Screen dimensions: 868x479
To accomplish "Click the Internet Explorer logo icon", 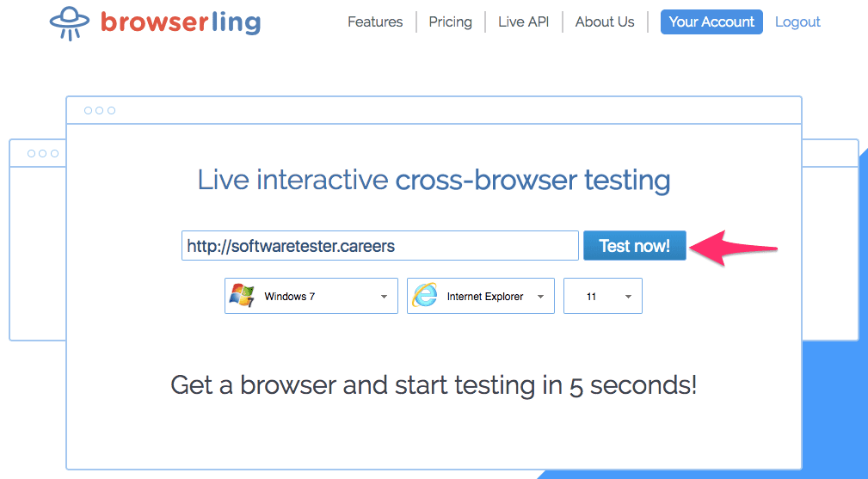I will point(425,295).
